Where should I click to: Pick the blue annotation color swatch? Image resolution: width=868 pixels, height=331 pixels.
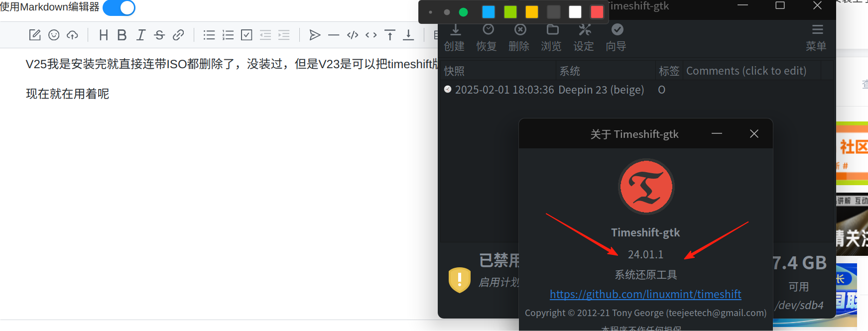489,12
